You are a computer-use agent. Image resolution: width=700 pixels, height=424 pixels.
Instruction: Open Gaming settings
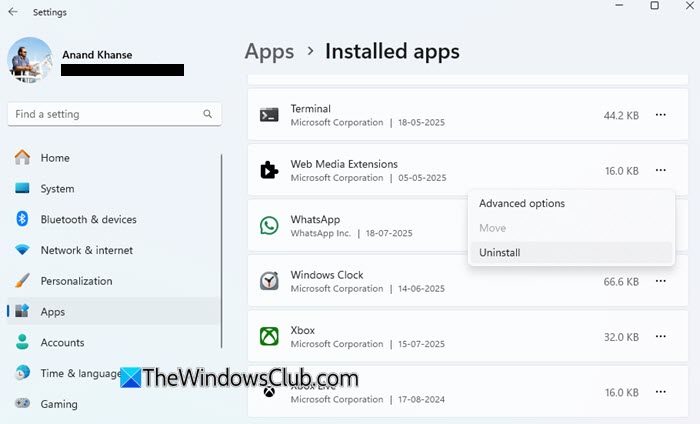click(113, 404)
